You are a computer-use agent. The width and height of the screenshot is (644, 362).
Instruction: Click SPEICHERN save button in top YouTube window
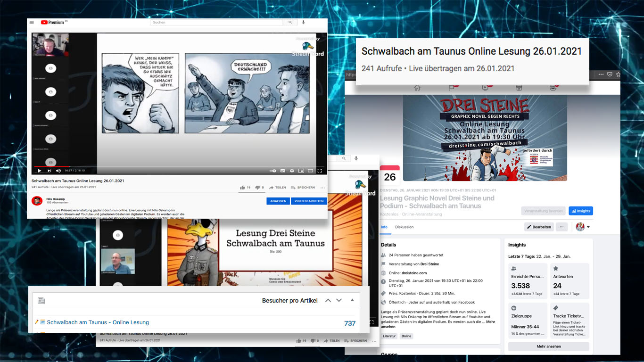303,188
